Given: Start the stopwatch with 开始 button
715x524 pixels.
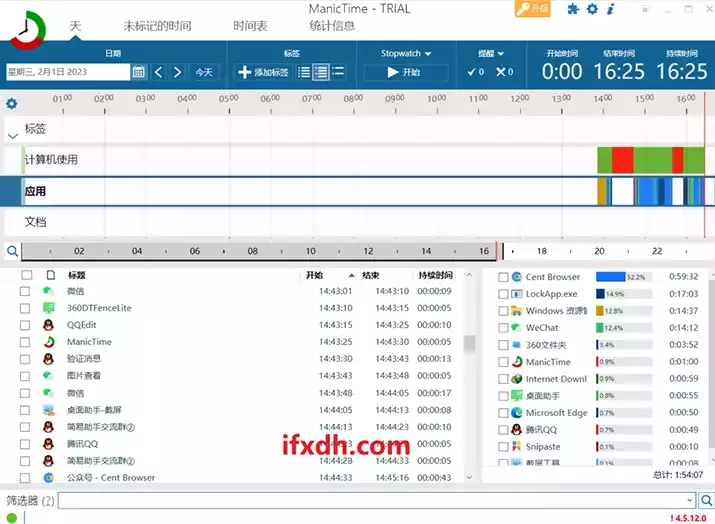Looking at the screenshot, I should point(404,72).
